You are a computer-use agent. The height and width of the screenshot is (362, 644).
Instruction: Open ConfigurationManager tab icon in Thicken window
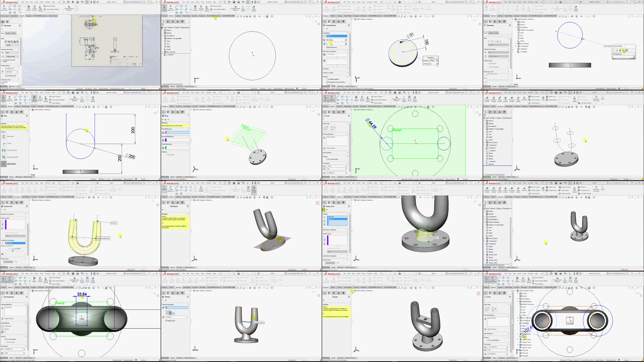tap(173, 293)
